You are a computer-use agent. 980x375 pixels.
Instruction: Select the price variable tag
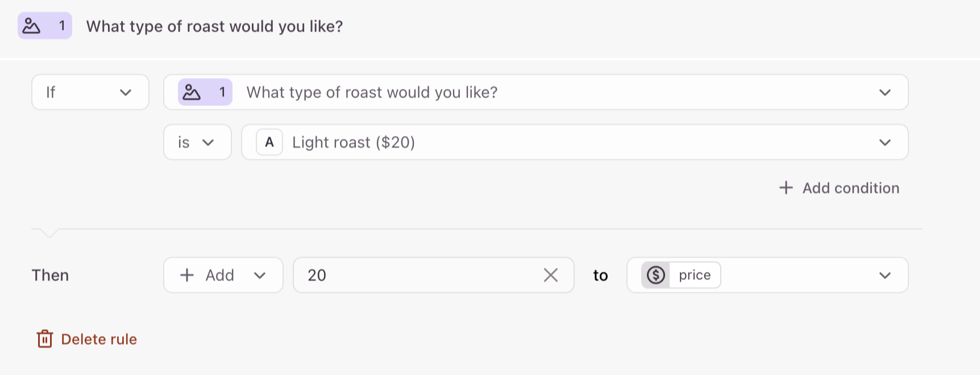click(681, 275)
